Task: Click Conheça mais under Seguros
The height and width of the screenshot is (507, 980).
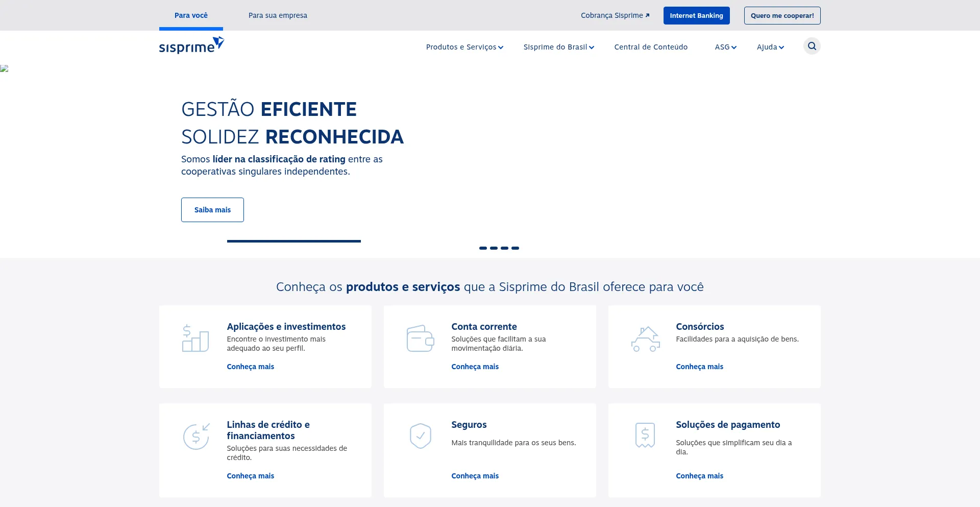Action: click(x=475, y=476)
